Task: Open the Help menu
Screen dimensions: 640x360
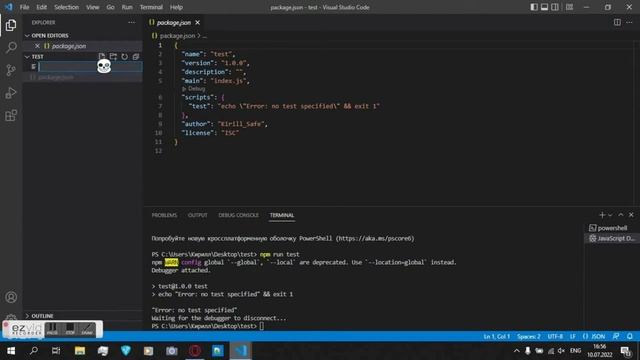Action: click(x=176, y=7)
